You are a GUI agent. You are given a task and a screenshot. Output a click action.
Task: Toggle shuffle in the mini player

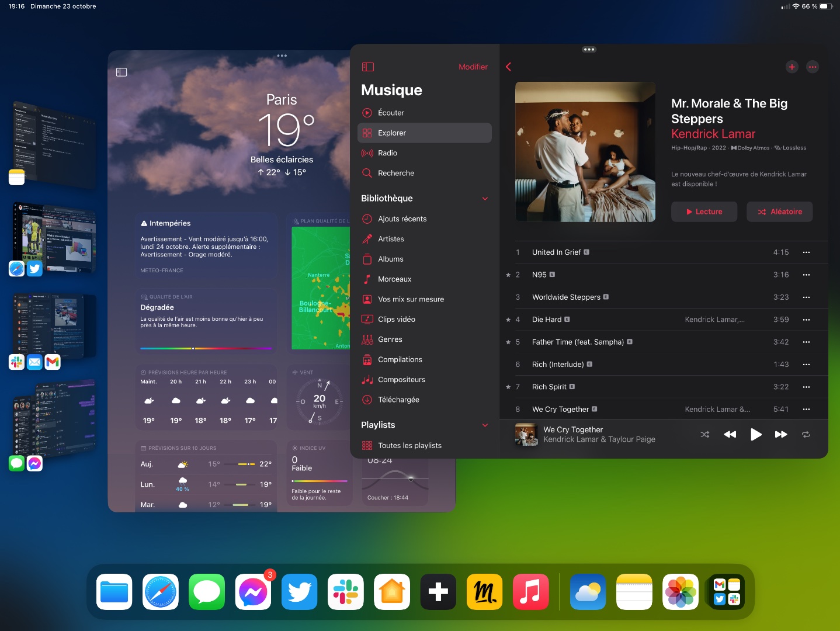coord(705,434)
